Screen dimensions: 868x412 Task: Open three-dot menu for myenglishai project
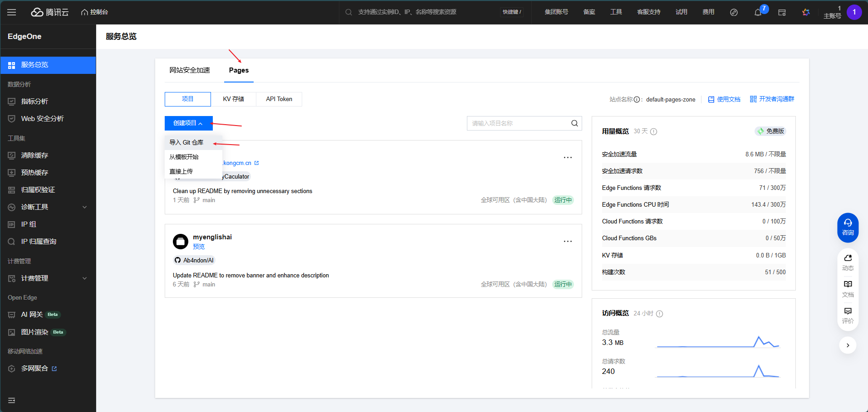[x=568, y=242]
